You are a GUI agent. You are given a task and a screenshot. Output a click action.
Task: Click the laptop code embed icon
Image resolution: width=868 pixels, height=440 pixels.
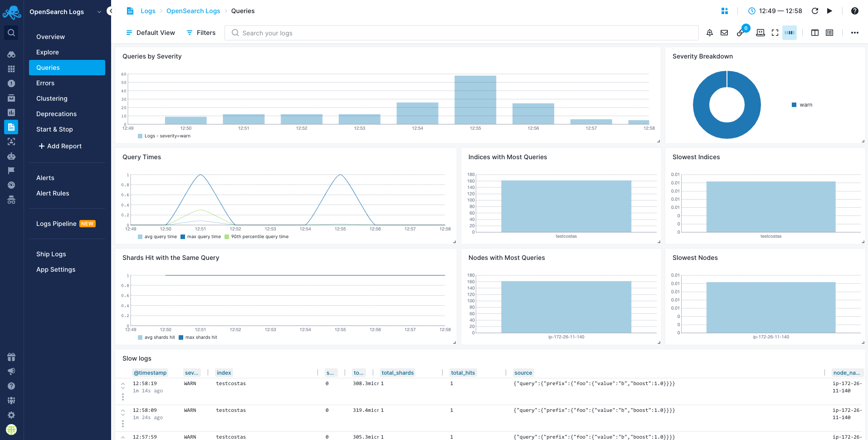tap(761, 33)
